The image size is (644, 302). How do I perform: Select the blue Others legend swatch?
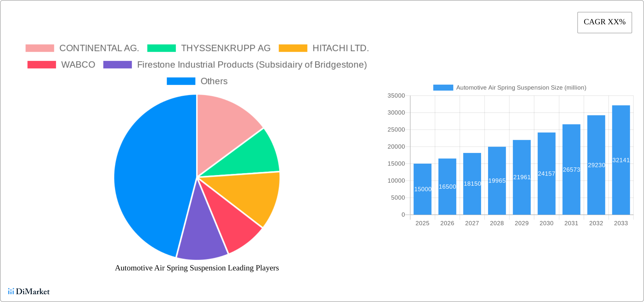(x=181, y=81)
